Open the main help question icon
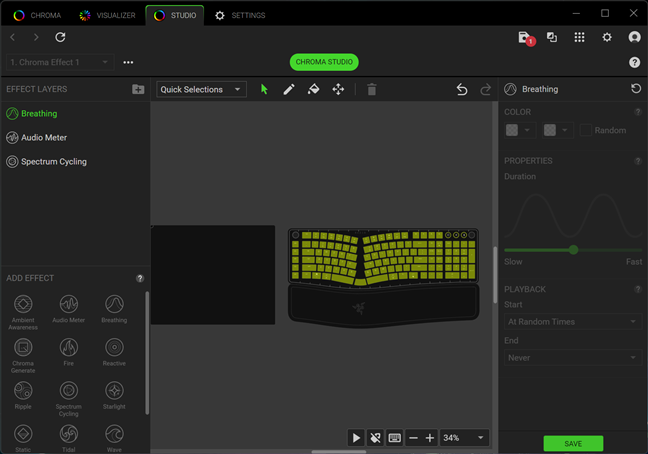Image resolution: width=648 pixels, height=454 pixels. [x=634, y=62]
